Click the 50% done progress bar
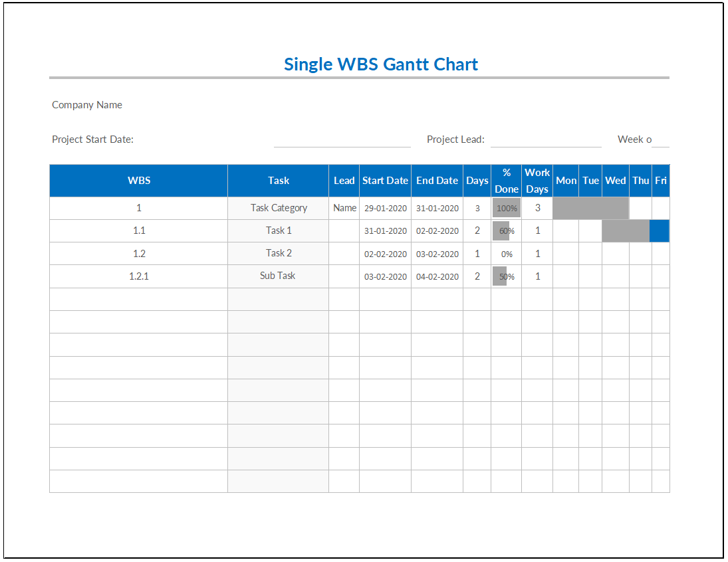This screenshot has width=728, height=562. click(x=499, y=276)
